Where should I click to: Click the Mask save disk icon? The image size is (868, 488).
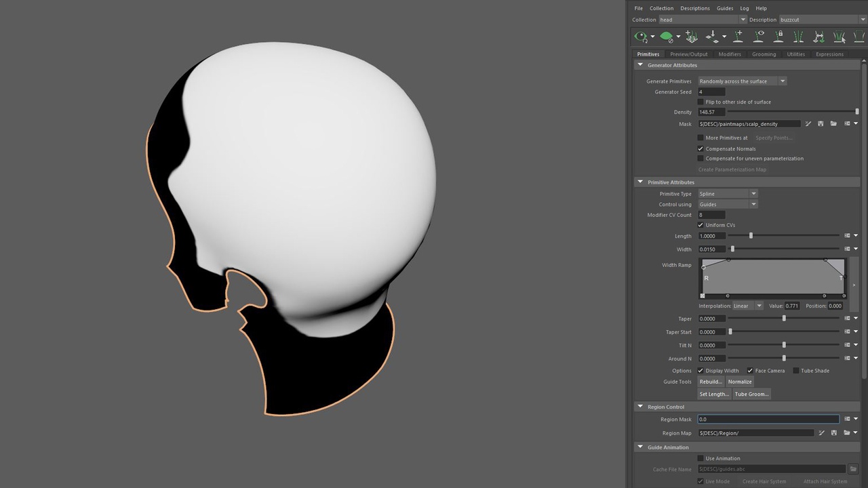click(x=821, y=124)
